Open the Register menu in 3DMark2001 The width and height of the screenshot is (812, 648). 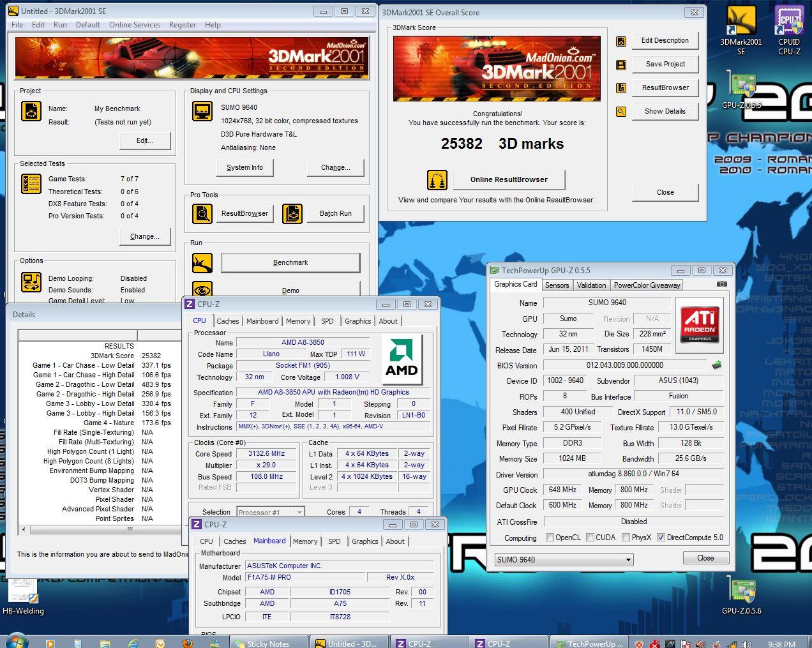[183, 25]
